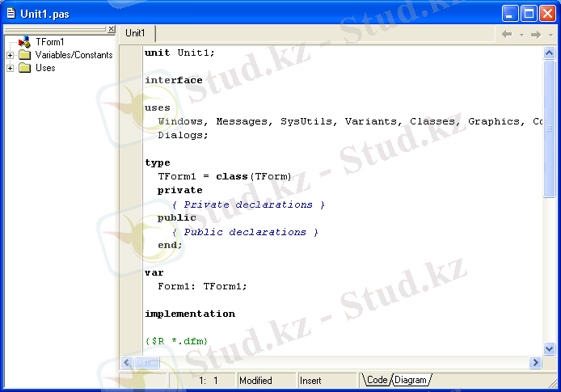561x392 pixels.
Task: Click the 'uses' keyword in code
Action: (158, 108)
